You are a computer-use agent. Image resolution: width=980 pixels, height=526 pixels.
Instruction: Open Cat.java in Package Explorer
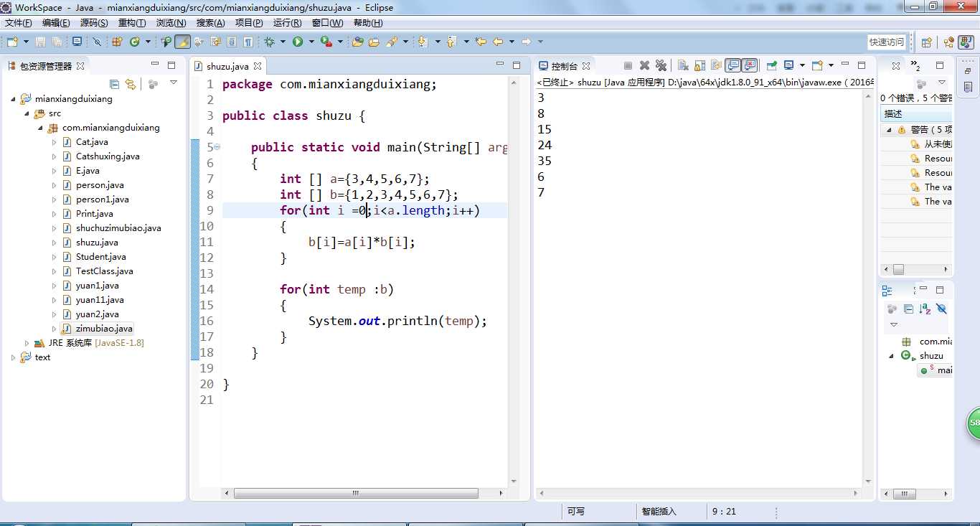[x=92, y=142]
